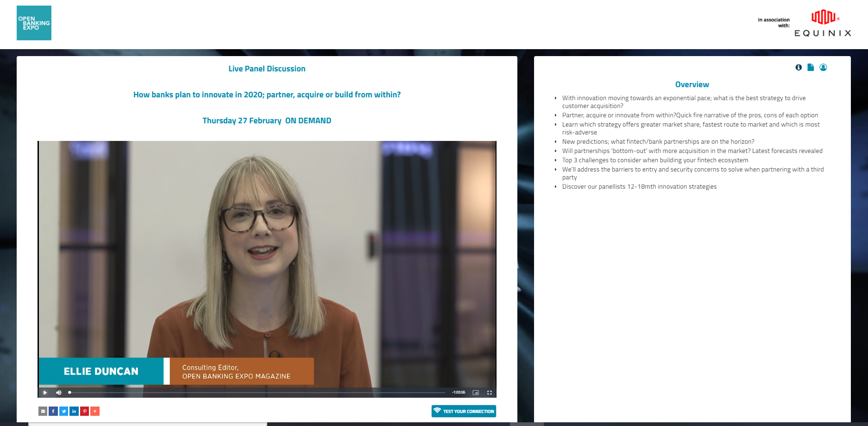This screenshot has width=868, height=426.
Task: Share the session on Pinterest
Action: [84, 411]
